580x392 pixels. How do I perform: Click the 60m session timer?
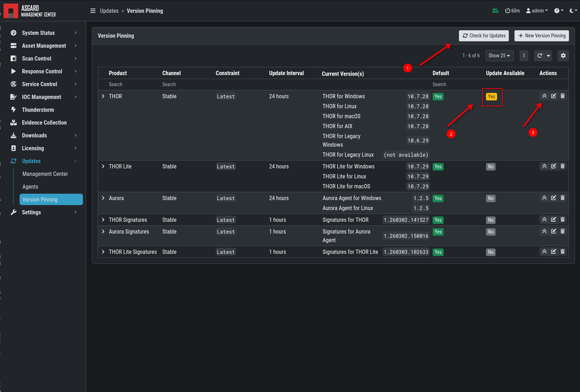(x=512, y=11)
